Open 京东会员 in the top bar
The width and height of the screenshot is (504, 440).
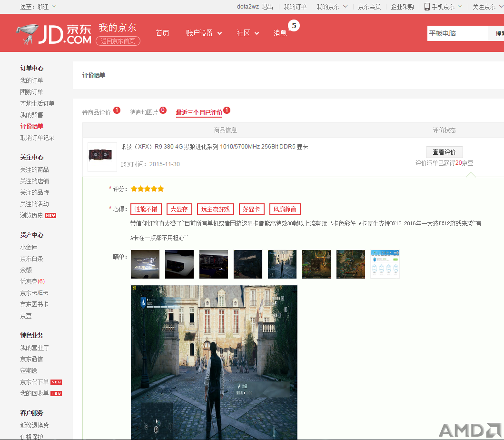coord(369,7)
